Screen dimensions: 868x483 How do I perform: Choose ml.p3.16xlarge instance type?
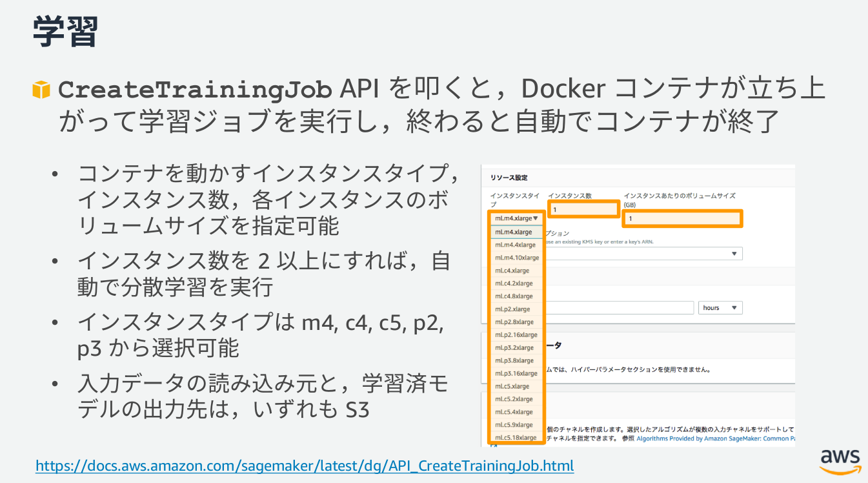[x=516, y=374]
